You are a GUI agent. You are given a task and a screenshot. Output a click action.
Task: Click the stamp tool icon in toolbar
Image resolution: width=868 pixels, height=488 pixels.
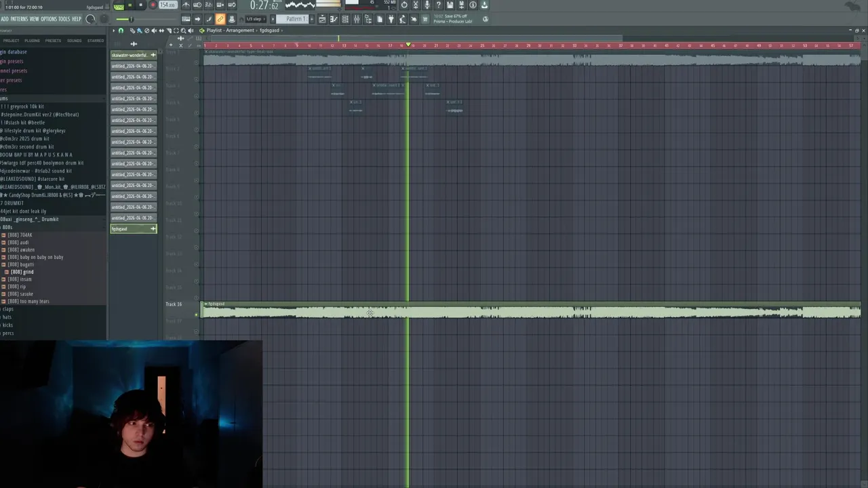[x=231, y=19]
